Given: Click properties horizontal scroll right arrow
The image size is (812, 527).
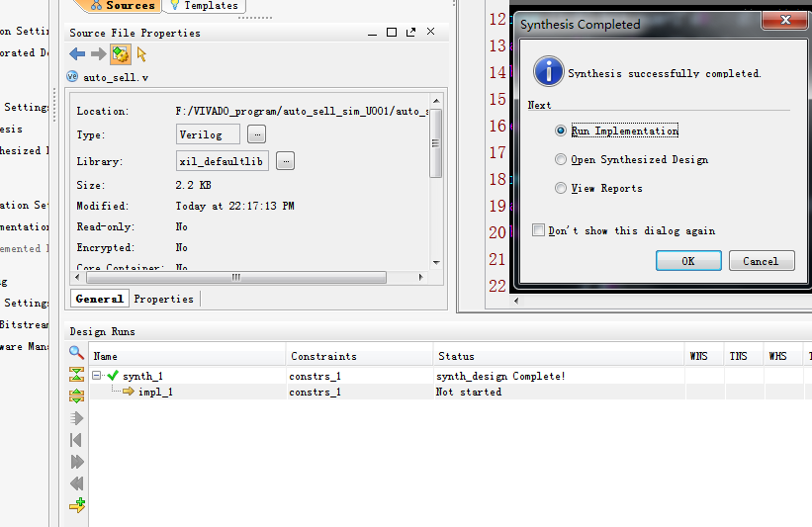Looking at the screenshot, I should 420,278.
